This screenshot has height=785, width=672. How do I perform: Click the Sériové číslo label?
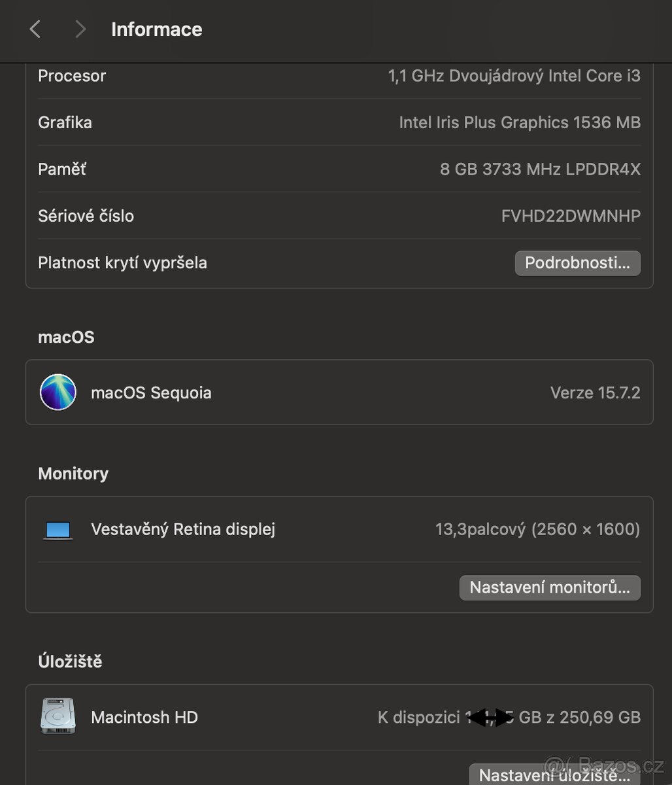tap(86, 216)
